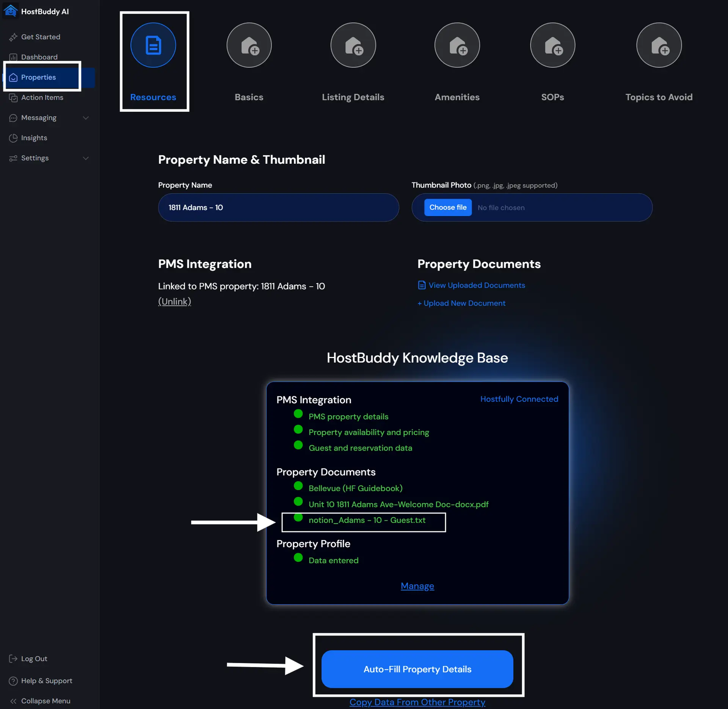The width and height of the screenshot is (728, 709).
Task: Click the Property Name input field
Action: [x=278, y=207]
